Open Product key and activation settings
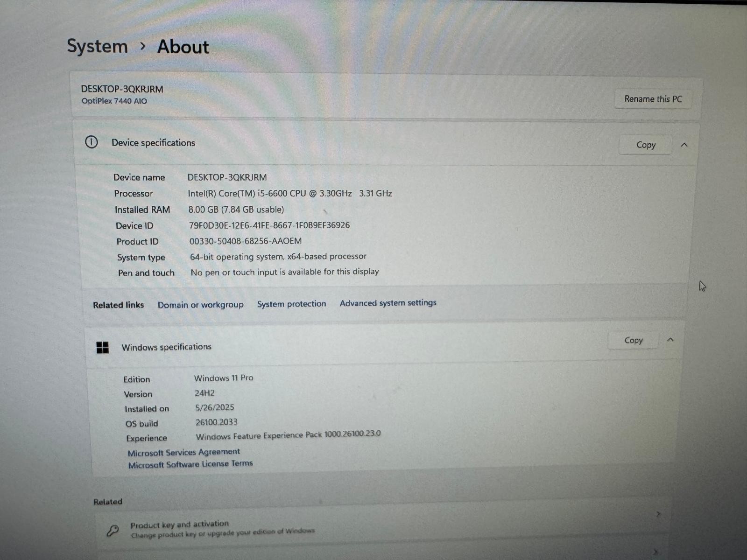 tap(383, 526)
